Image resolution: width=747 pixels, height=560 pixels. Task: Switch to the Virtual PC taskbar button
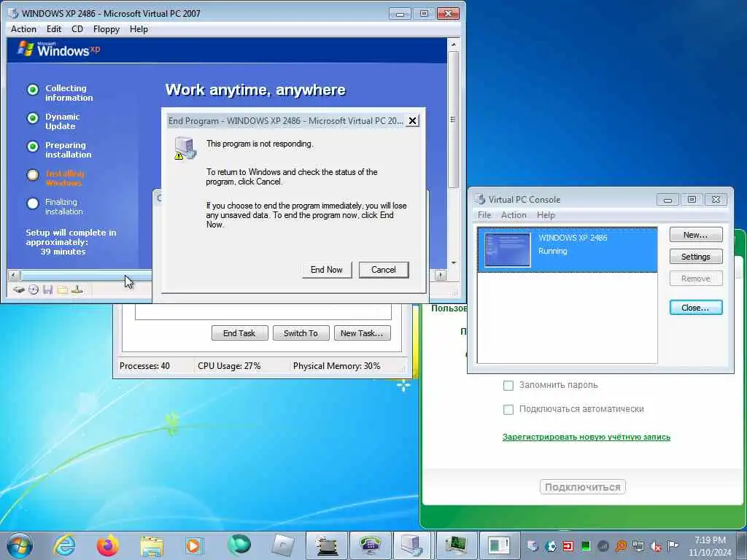412,545
